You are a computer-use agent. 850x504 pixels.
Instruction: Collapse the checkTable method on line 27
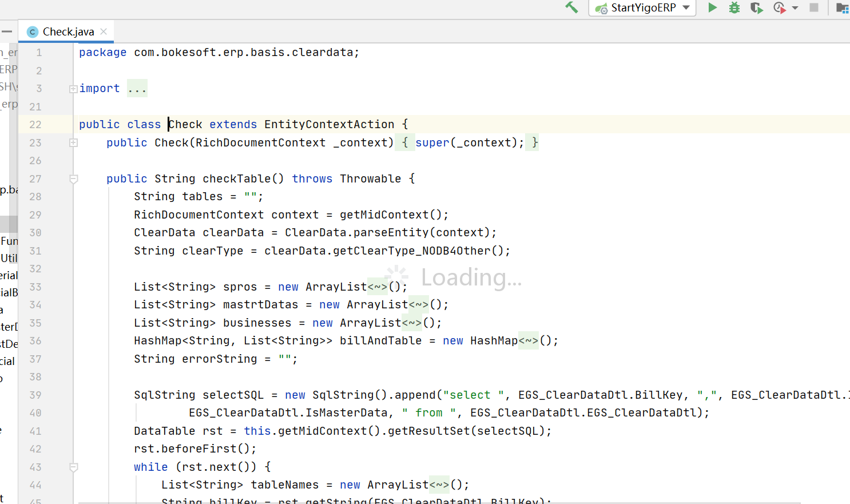[x=73, y=179]
